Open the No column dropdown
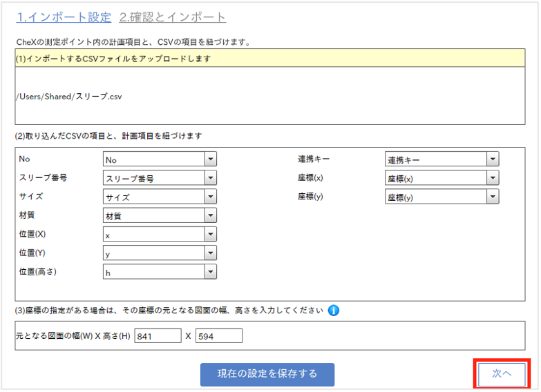Screen dimensions: 541x392 pos(160,159)
